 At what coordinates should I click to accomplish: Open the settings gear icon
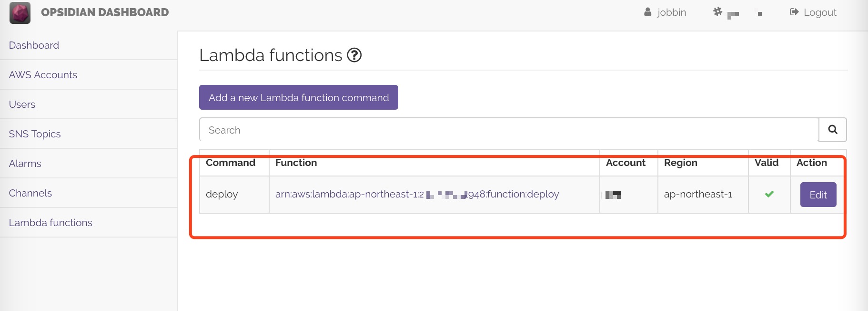(717, 12)
